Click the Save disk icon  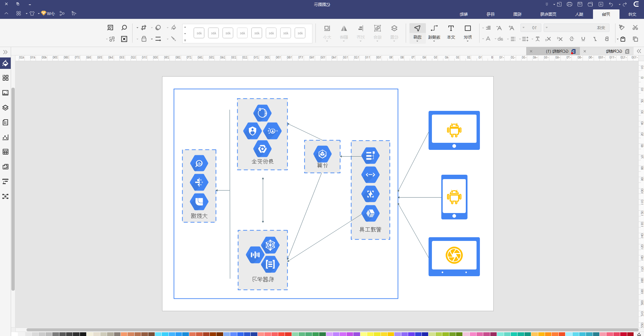[580, 4]
